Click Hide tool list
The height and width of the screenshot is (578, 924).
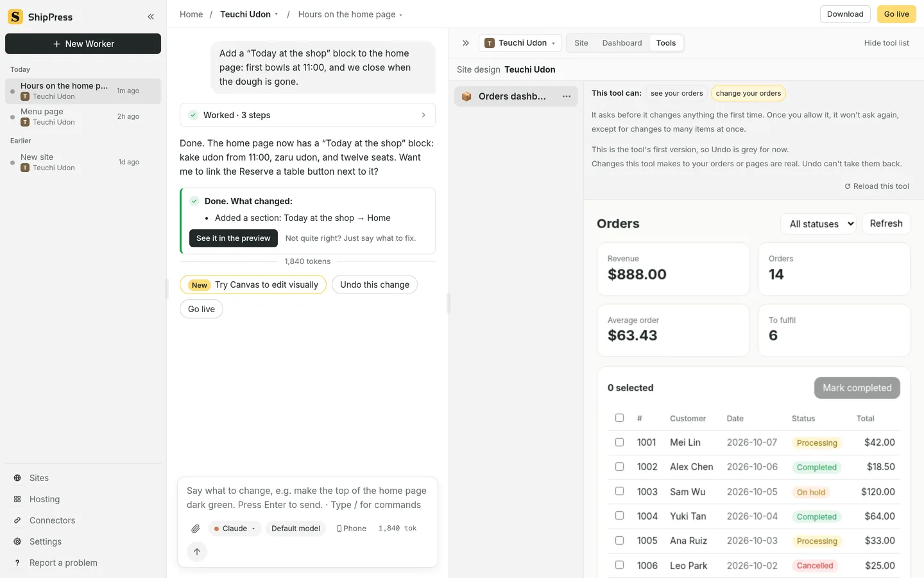pyautogui.click(x=887, y=43)
